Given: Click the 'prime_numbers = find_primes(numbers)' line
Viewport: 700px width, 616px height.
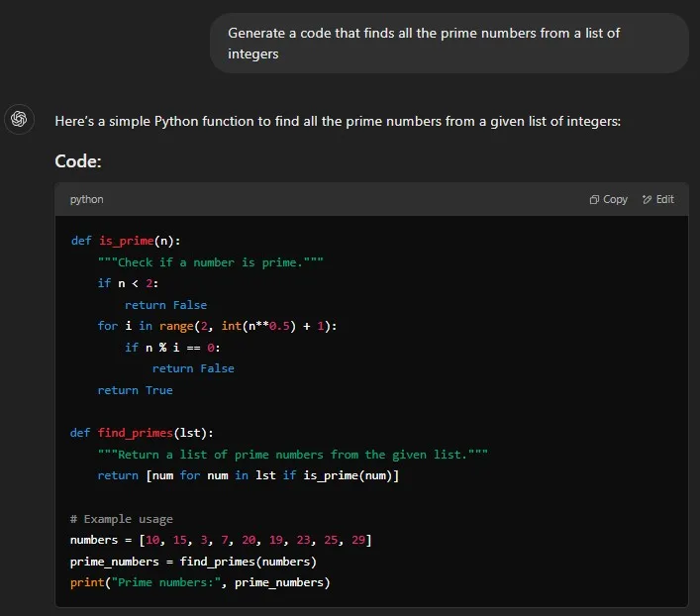Looking at the screenshot, I should 193,562.
